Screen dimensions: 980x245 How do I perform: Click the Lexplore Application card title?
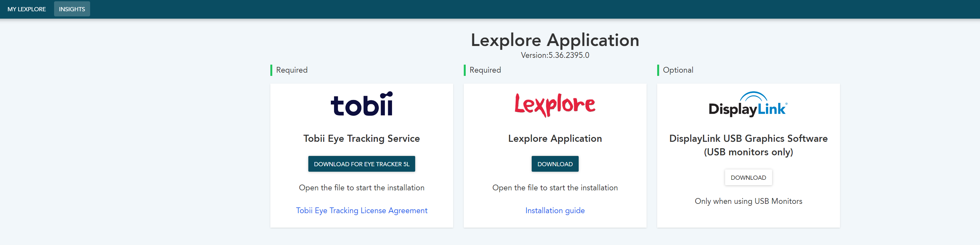coord(555,139)
